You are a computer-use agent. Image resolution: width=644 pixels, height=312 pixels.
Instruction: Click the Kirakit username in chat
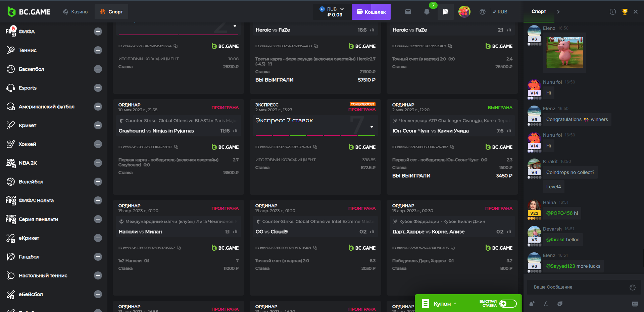pyautogui.click(x=550, y=162)
